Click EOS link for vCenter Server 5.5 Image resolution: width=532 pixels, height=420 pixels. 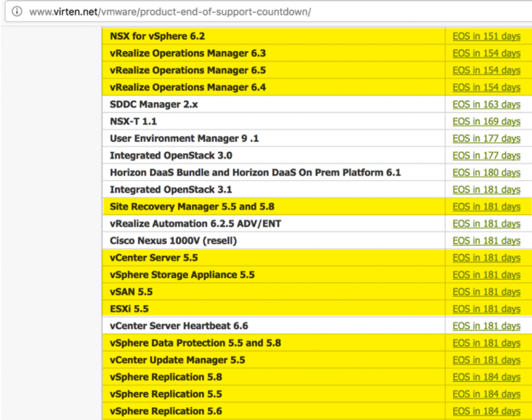(487, 257)
